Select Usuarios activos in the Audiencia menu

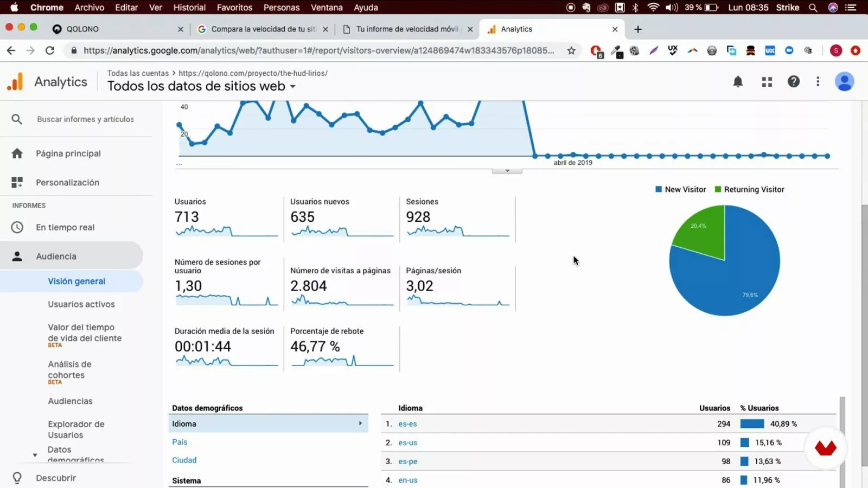click(81, 304)
